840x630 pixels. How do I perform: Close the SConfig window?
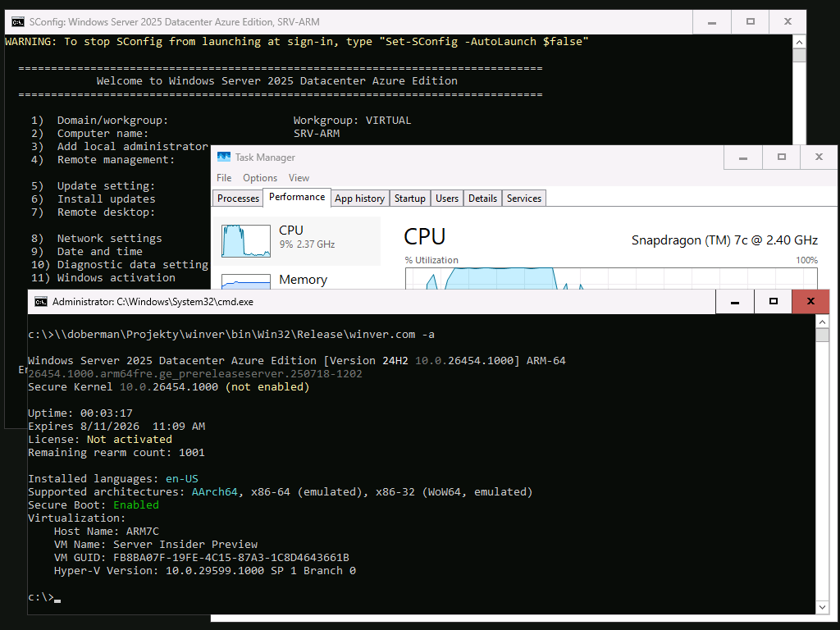pyautogui.click(x=787, y=22)
